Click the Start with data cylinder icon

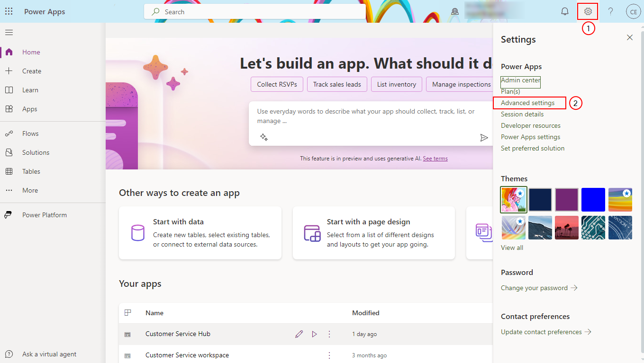pos(137,233)
